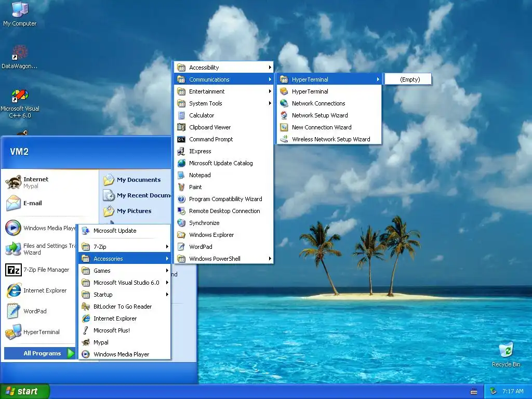Screen dimensions: 532x399
Task: Click the Files and Settings Transfer Wizard icon
Action: [x=13, y=249]
